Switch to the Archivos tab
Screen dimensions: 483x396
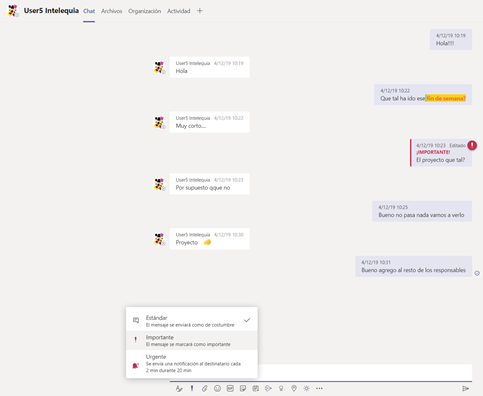click(112, 11)
